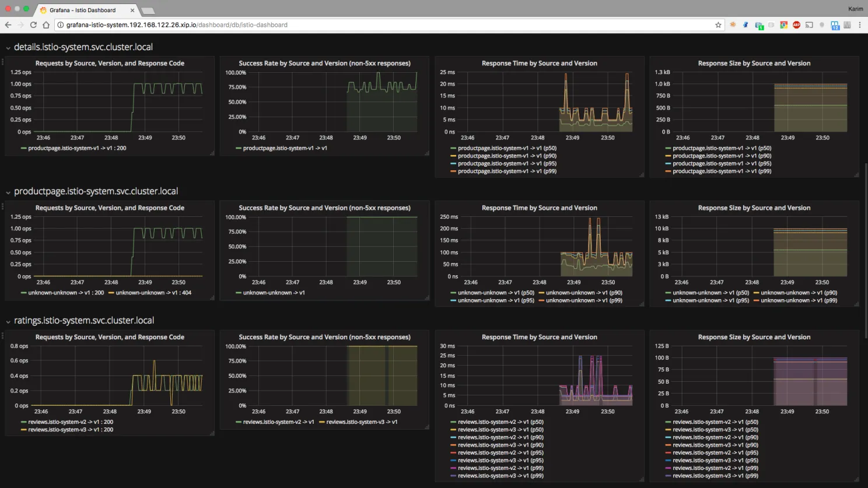868x488 pixels.
Task: View site information icon in address bar
Action: pyautogui.click(x=60, y=25)
